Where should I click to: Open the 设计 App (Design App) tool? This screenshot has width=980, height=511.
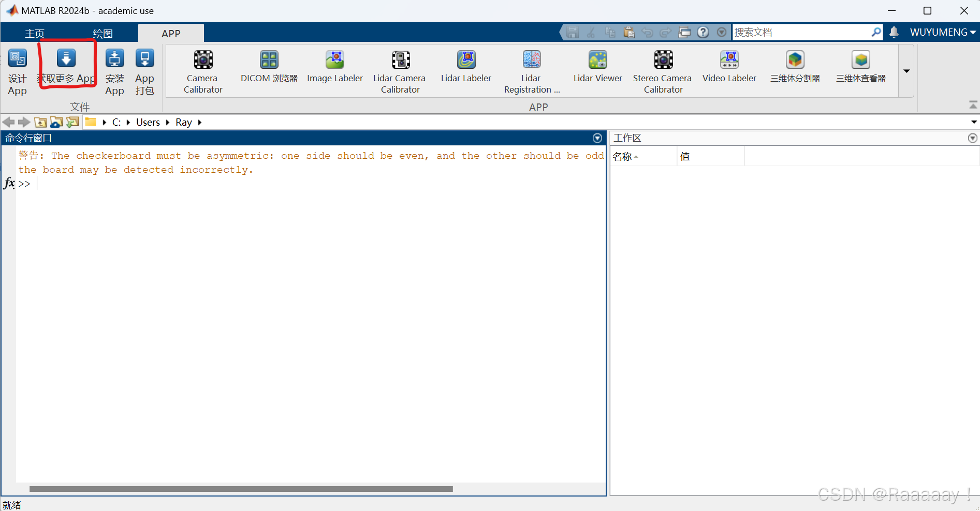[17, 72]
